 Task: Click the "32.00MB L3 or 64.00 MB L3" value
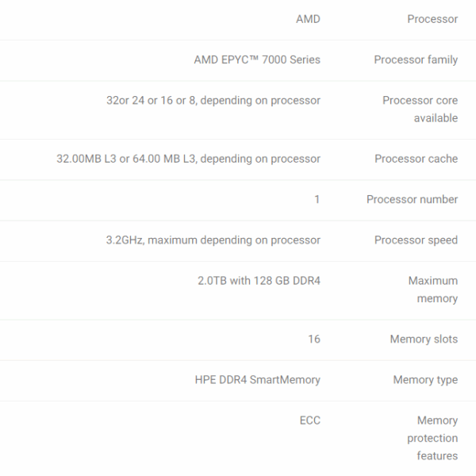[188, 159]
